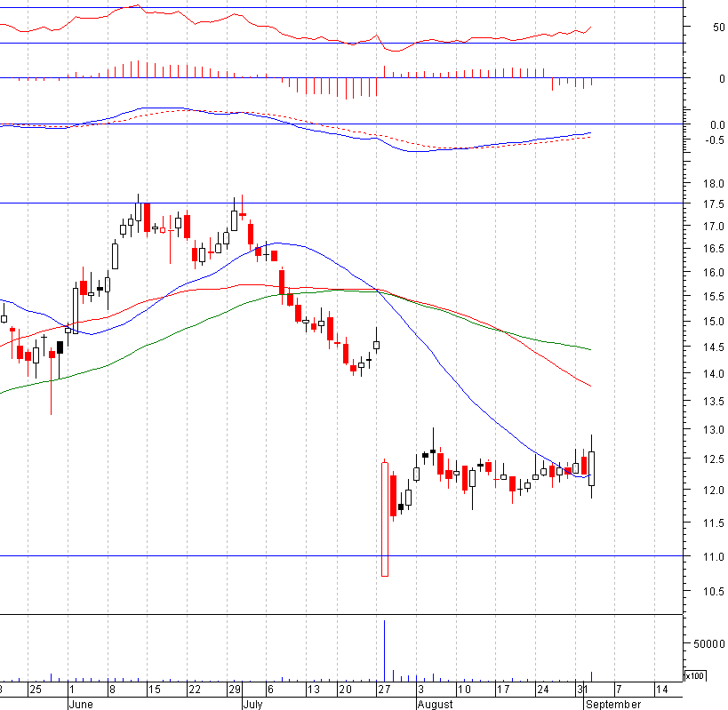Select the "8" date label in June
728x710 pixels.
[x=112, y=690]
